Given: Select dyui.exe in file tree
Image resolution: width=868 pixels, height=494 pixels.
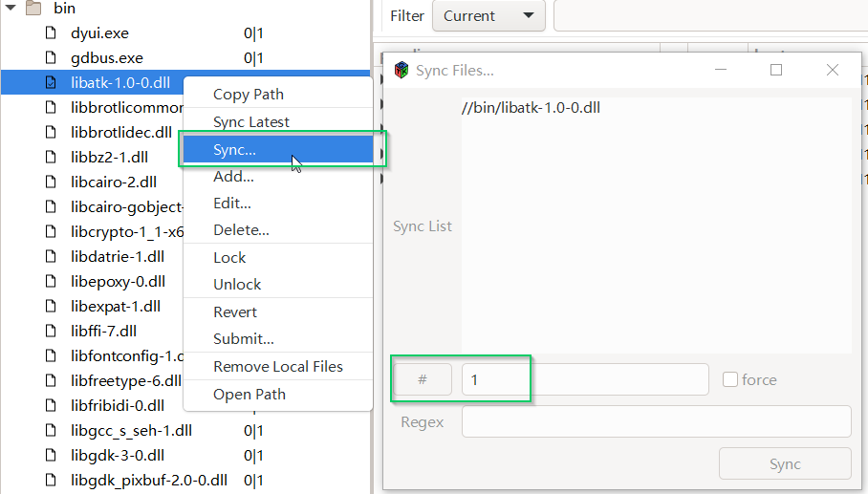Looking at the screenshot, I should (x=99, y=33).
